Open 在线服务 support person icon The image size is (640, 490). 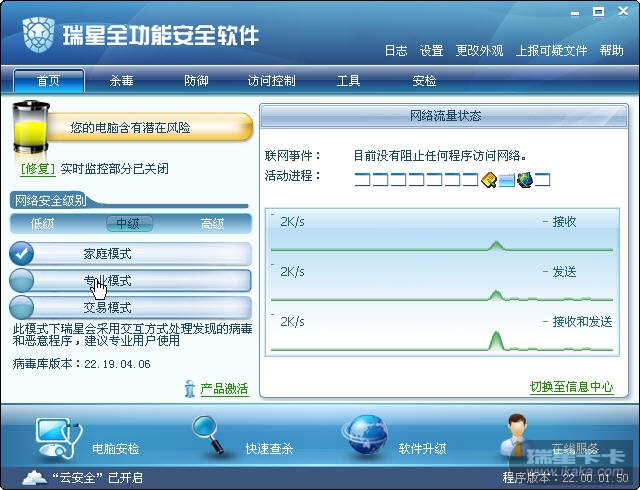coord(517,435)
